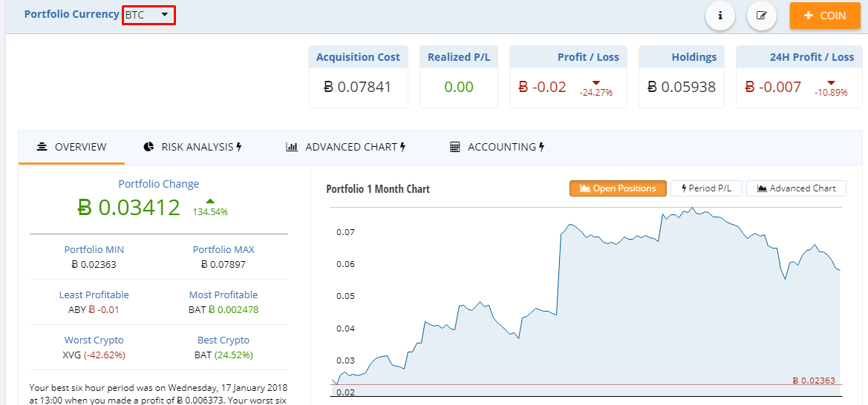Click the Realized P/L value
This screenshot has width=868, height=405.
pos(459,87)
